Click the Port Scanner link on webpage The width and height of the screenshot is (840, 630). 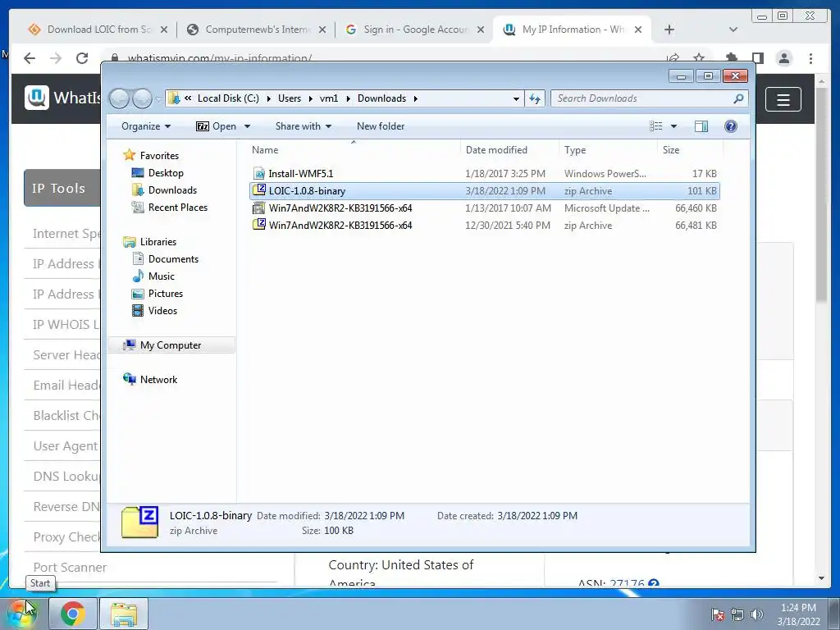pyautogui.click(x=71, y=567)
